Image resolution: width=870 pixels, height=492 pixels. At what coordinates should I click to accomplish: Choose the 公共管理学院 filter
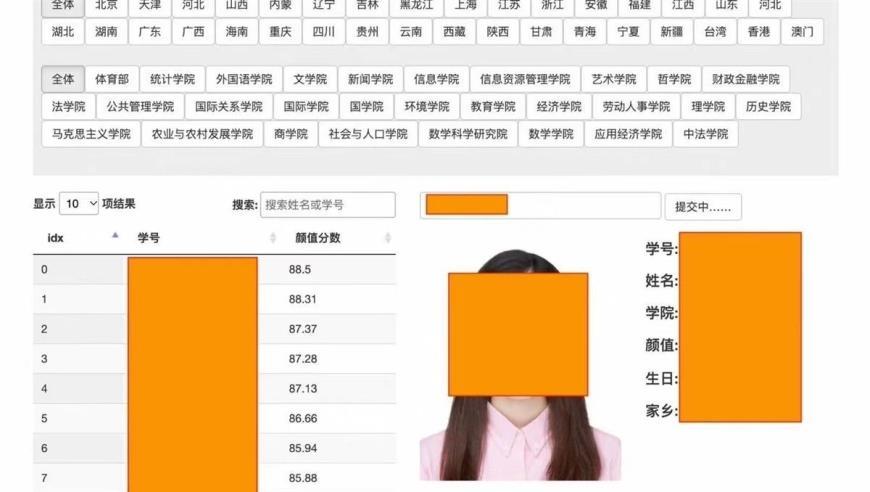pos(140,106)
